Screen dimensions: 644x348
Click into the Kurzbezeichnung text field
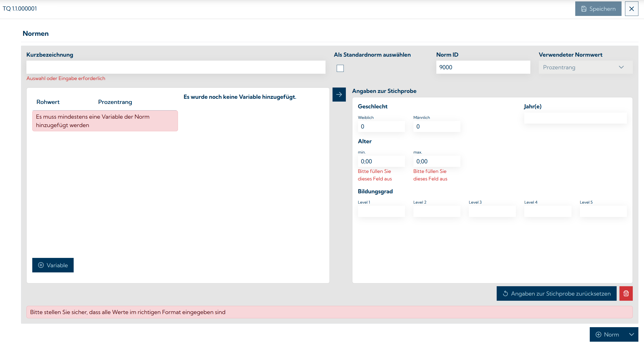pyautogui.click(x=175, y=67)
